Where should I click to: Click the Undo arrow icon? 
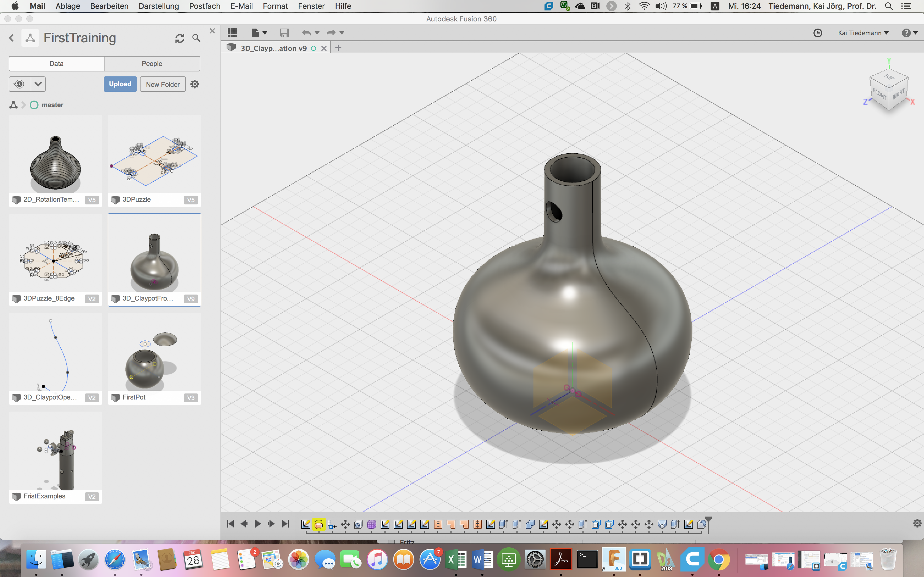pos(306,33)
